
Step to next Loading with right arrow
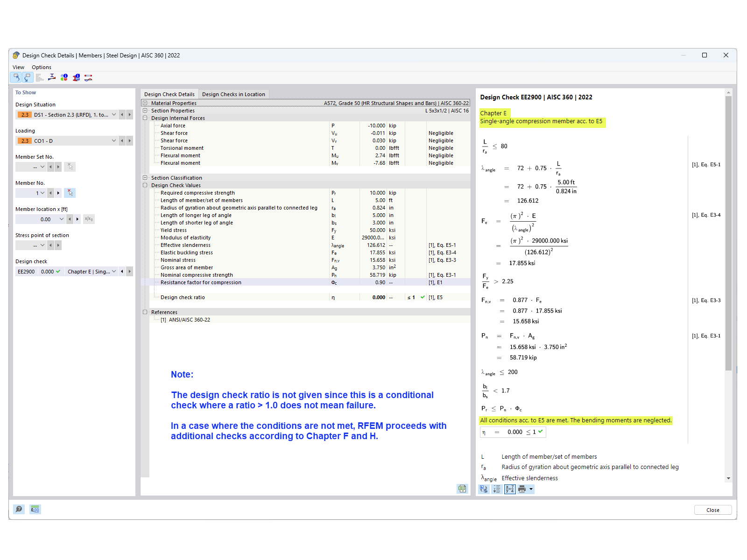pos(130,140)
